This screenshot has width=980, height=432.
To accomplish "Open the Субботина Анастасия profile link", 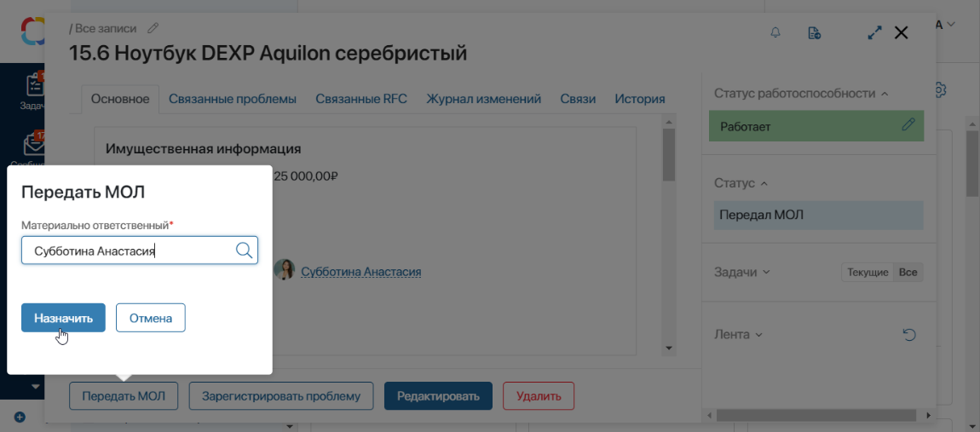I will (x=360, y=271).
